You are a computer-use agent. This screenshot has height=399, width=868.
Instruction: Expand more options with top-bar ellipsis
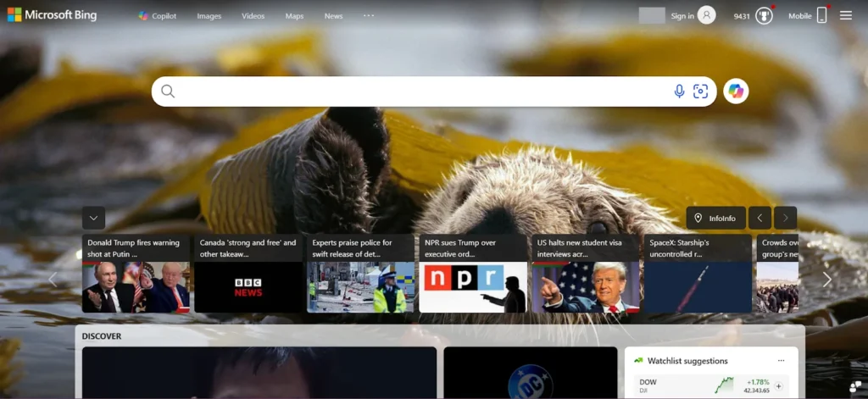click(x=369, y=15)
